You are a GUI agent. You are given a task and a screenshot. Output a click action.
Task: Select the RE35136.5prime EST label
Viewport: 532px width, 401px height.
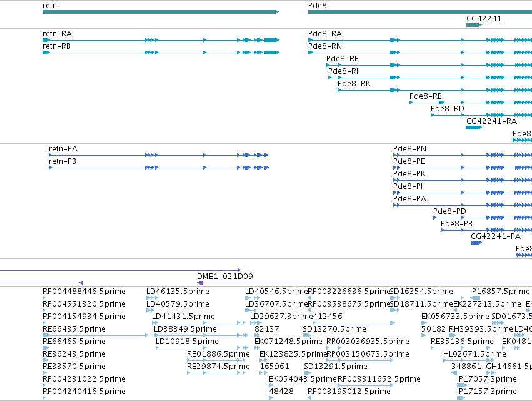(x=462, y=342)
